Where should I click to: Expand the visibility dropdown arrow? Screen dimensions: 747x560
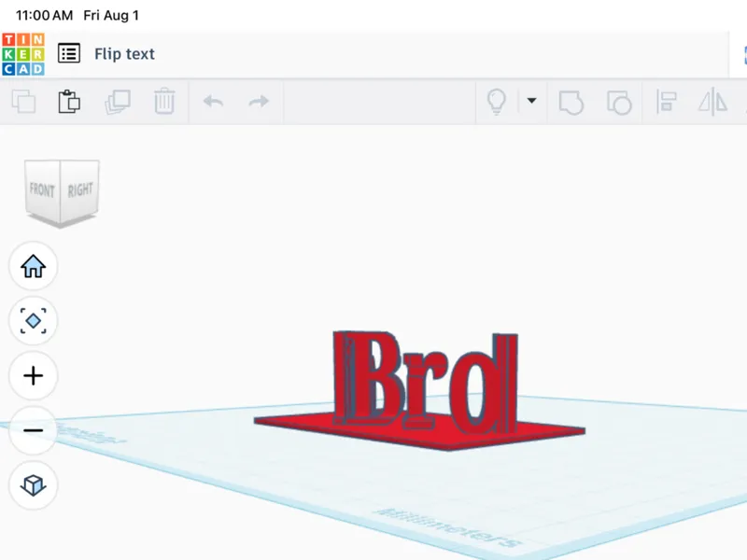click(531, 101)
